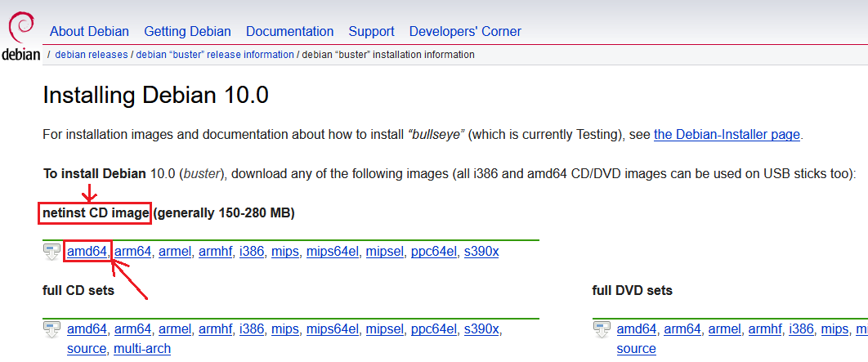Viewport: 868px width, 362px height.
Task: Open full CD sets source link
Action: 87,349
